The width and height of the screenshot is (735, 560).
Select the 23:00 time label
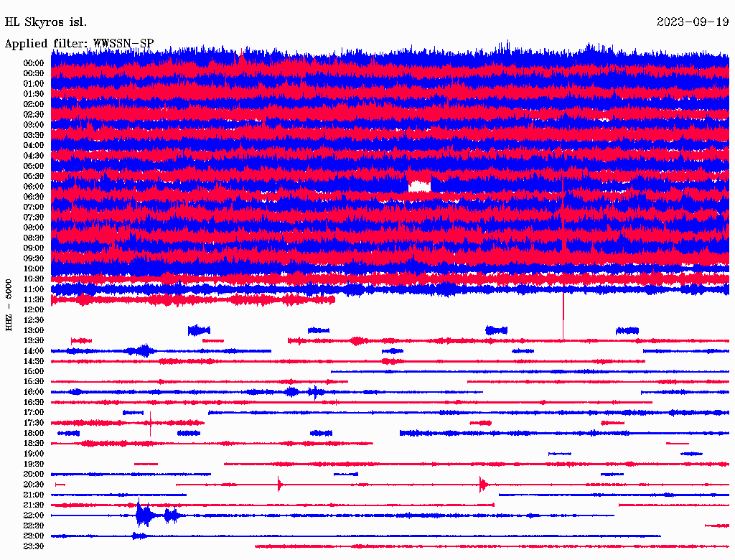(x=34, y=536)
